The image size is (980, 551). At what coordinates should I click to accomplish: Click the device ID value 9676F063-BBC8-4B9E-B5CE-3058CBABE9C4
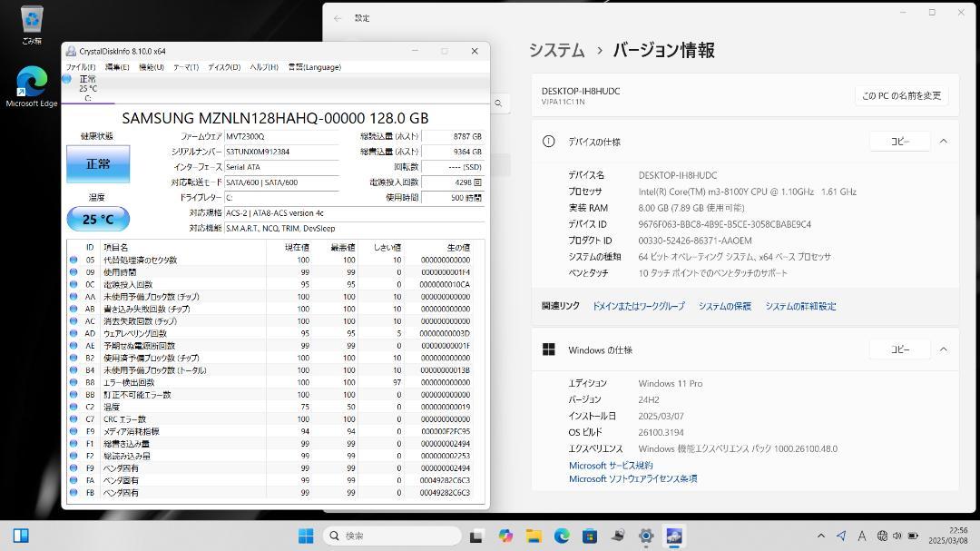[x=724, y=224]
